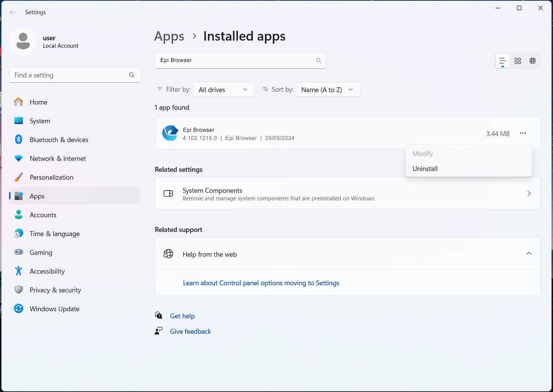The width and height of the screenshot is (553, 392).
Task: Minimize the Settings window
Action: (x=498, y=8)
